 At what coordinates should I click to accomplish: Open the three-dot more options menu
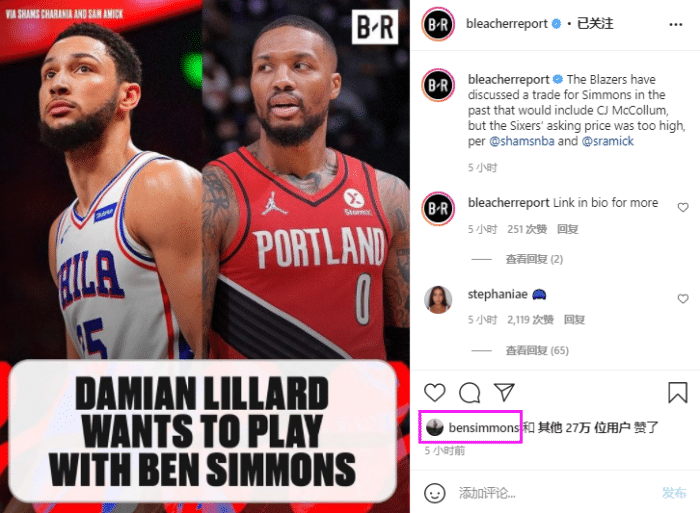click(676, 24)
